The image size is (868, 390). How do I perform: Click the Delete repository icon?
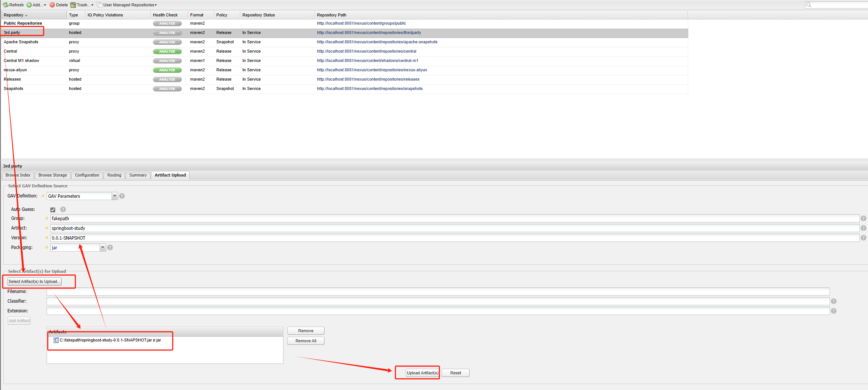point(52,5)
